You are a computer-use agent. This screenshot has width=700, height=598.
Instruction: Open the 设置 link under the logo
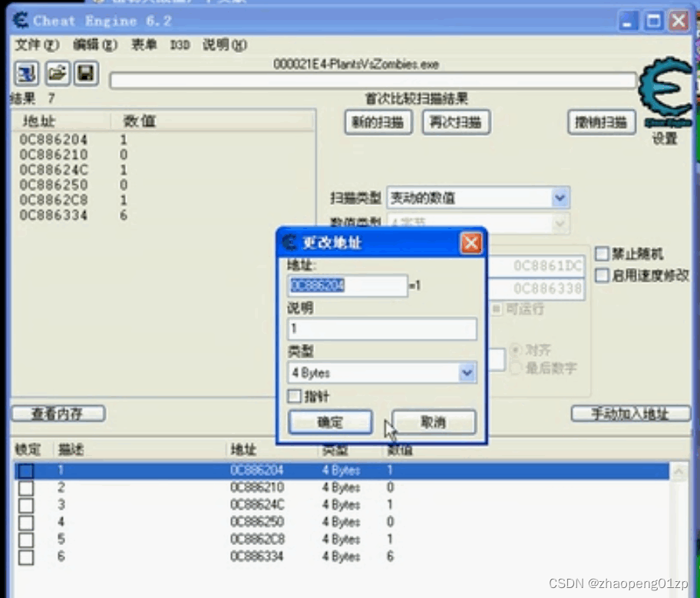pos(665,138)
